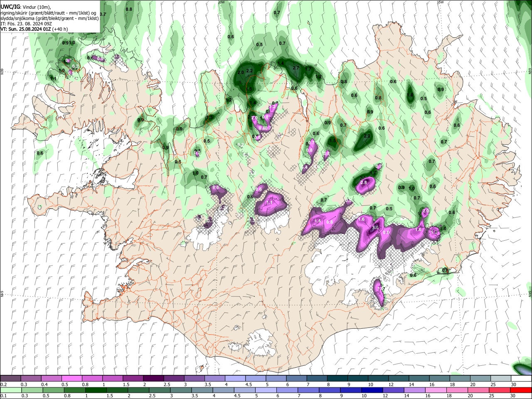The width and height of the screenshot is (532, 399).
Task: Pick the pale grey 25 swatch in the top legend row
Action: coord(501,378)
